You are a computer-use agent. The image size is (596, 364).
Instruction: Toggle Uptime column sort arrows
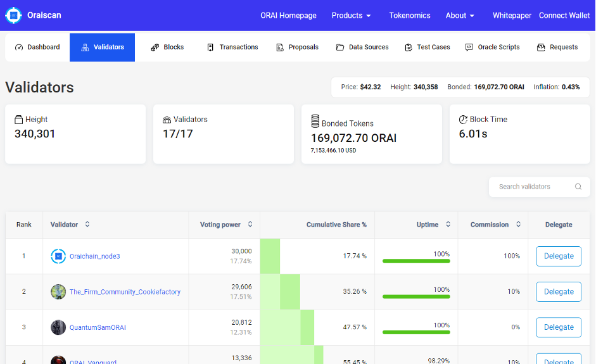pyautogui.click(x=448, y=225)
